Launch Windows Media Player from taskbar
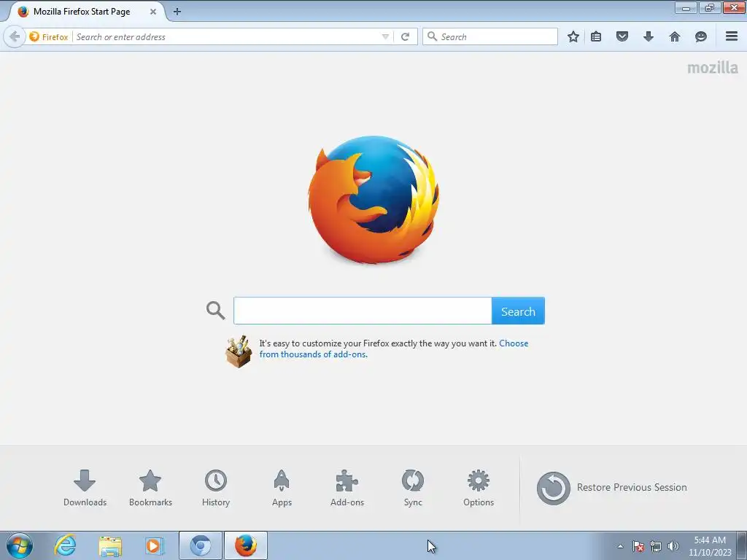Viewport: 747px width, 560px height. (154, 545)
